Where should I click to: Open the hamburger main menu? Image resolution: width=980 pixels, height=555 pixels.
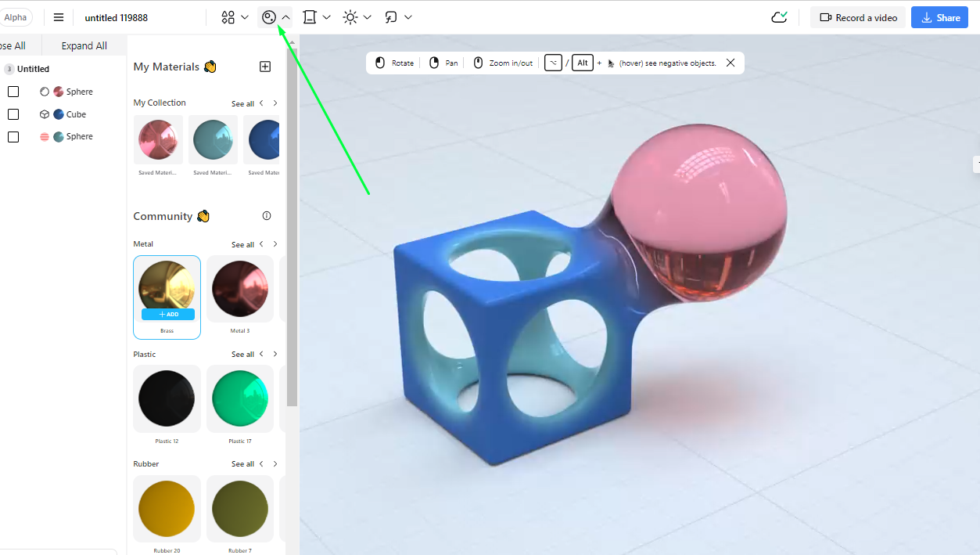click(x=59, y=17)
